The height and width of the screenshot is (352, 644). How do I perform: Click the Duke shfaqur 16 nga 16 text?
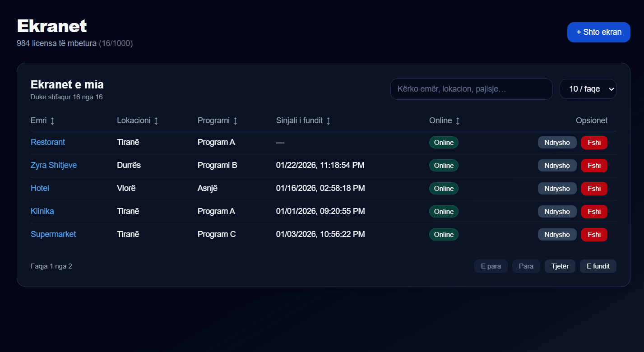pos(67,97)
